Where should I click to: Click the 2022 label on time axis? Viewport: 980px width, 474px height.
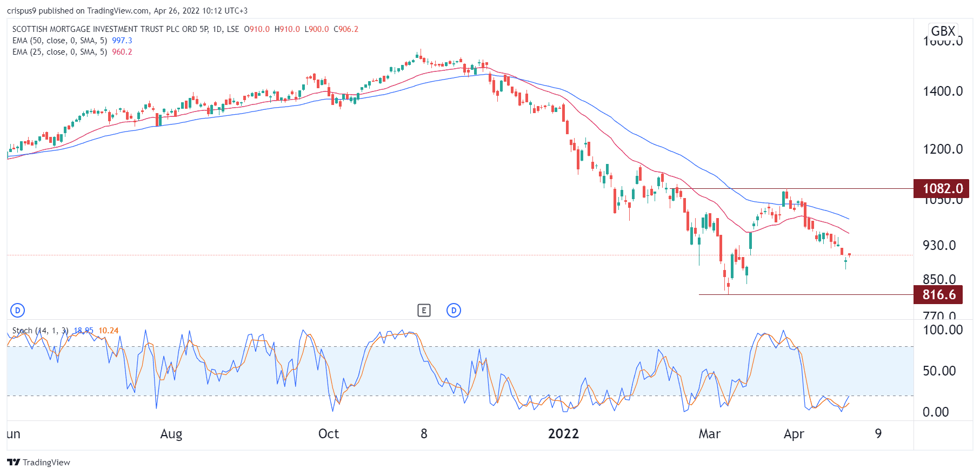(x=563, y=434)
